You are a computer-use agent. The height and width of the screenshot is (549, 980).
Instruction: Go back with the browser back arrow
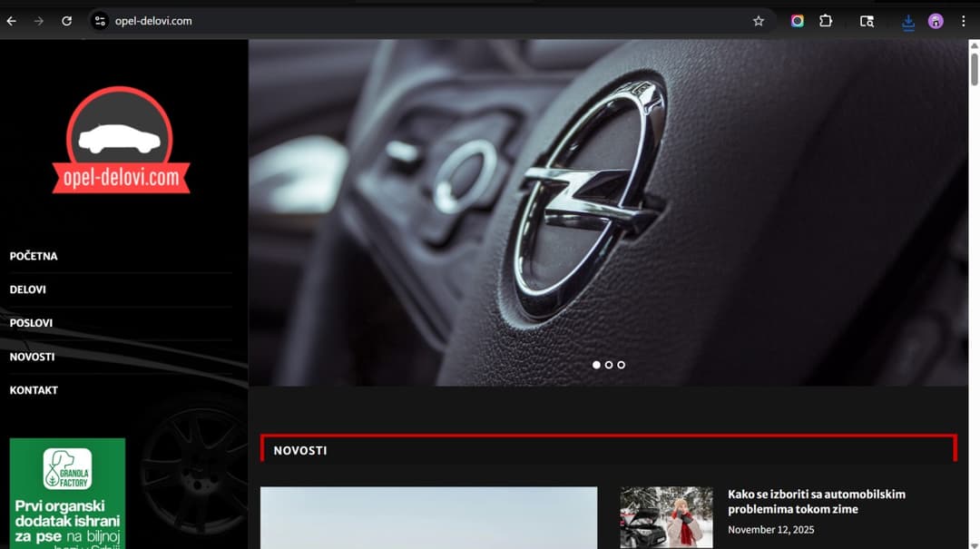[x=11, y=21]
